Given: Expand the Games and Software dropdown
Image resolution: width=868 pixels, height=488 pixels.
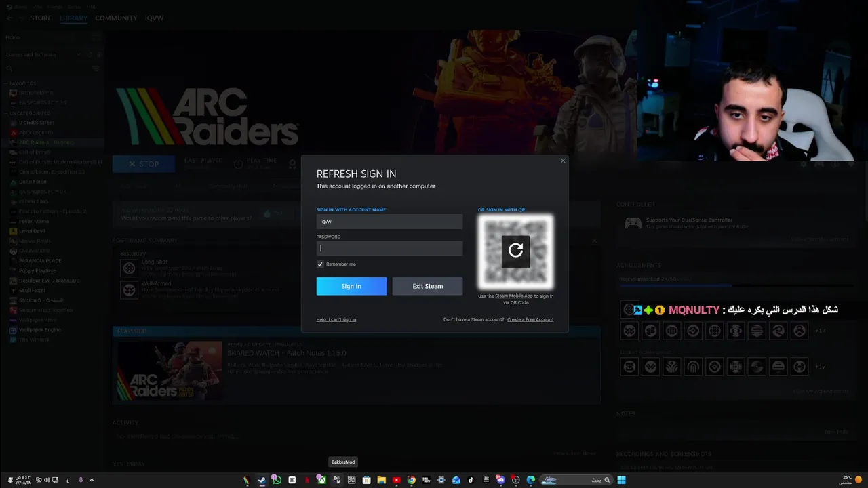Looking at the screenshot, I should click(x=78, y=54).
